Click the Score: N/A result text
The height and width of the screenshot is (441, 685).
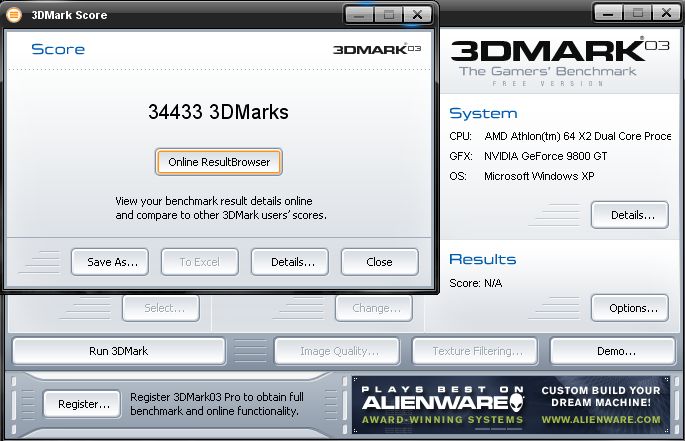pos(476,283)
